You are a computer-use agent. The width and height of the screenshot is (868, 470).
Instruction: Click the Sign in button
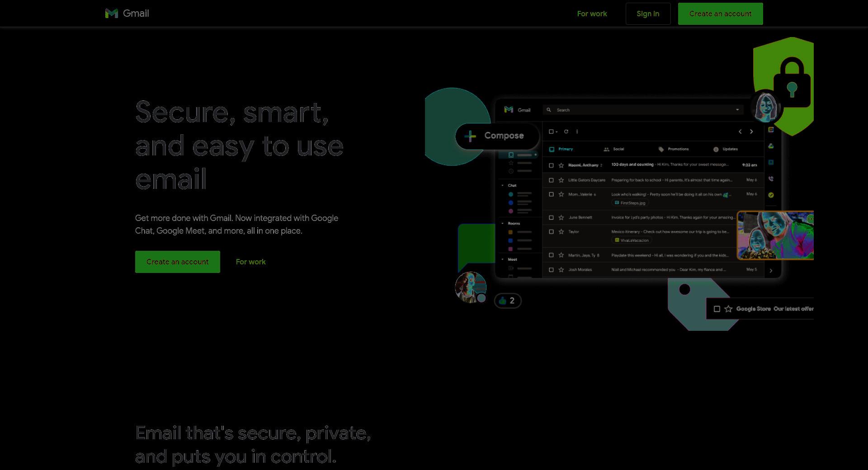point(648,14)
